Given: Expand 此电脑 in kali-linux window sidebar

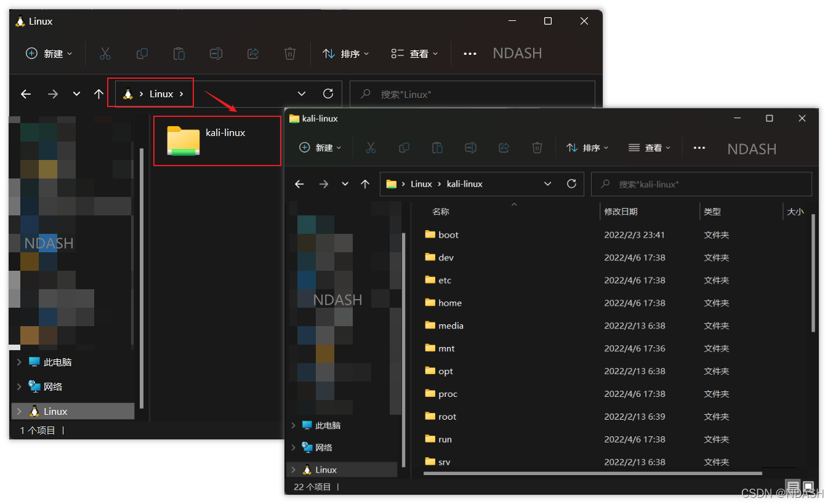Looking at the screenshot, I should (x=293, y=425).
